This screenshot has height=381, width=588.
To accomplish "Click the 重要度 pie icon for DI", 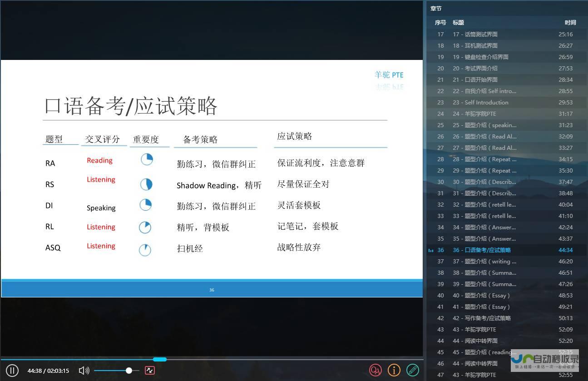I will pyautogui.click(x=145, y=205).
